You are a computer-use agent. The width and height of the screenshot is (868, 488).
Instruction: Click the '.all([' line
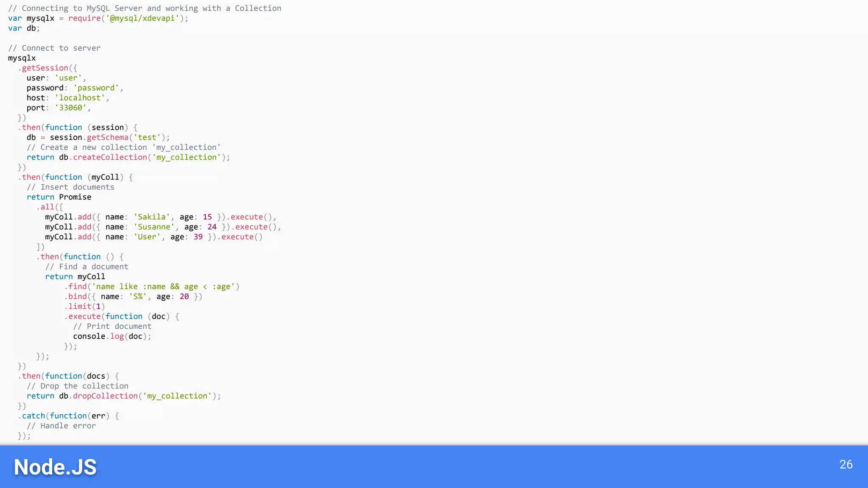coord(50,207)
